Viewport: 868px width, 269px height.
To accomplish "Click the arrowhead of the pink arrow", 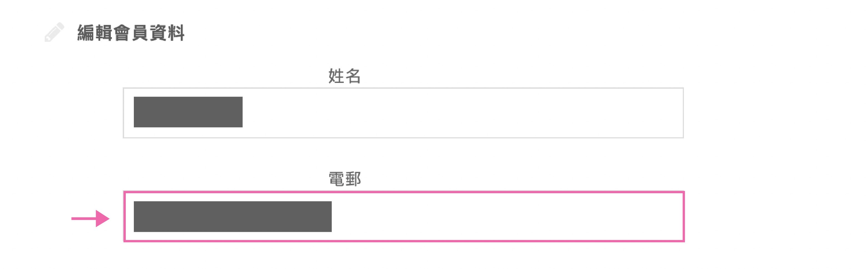I will point(102,219).
